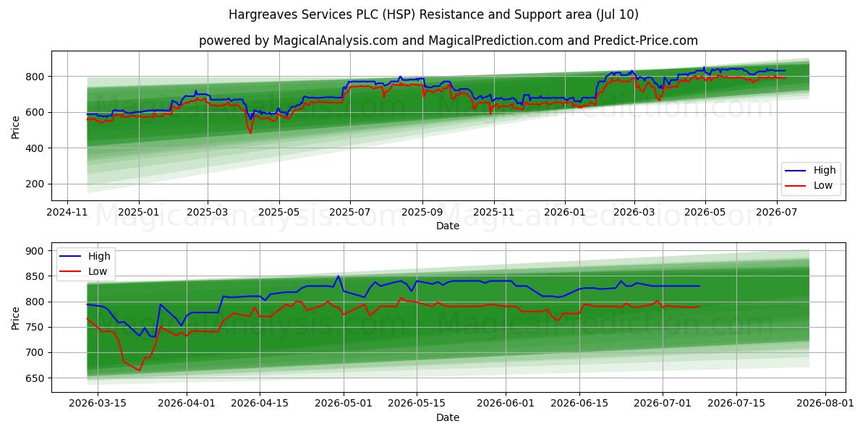Click the '2024-11' x-axis tick label

67,213
